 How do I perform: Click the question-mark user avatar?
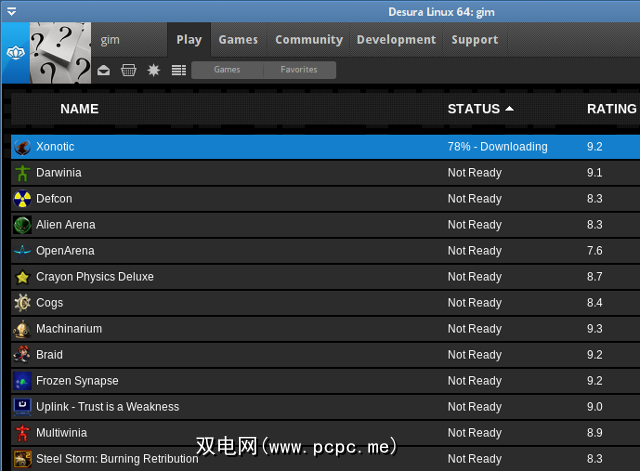click(60, 53)
